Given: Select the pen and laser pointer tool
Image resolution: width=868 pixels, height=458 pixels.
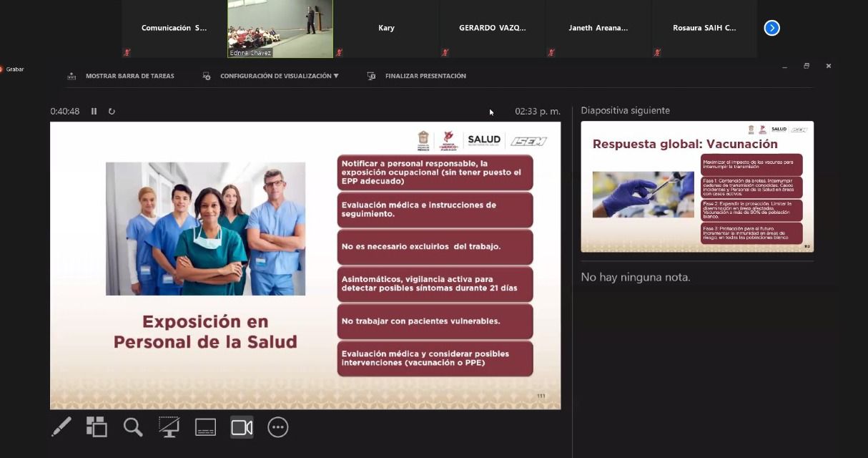Looking at the screenshot, I should point(61,427).
